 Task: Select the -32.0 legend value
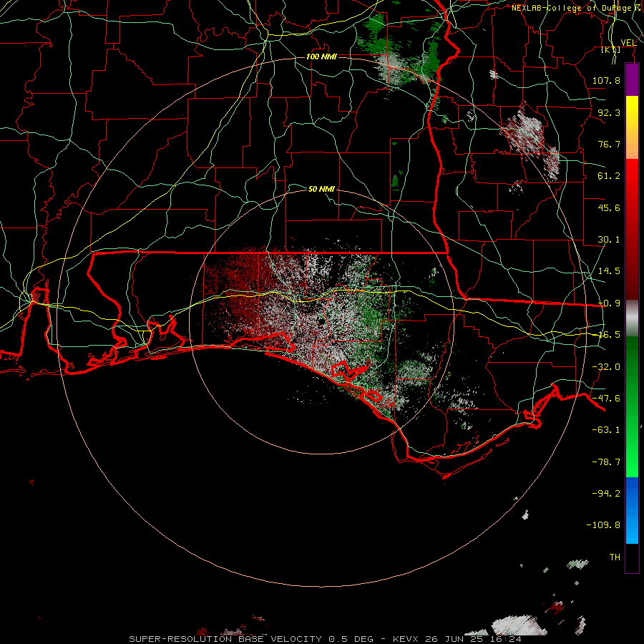606,367
